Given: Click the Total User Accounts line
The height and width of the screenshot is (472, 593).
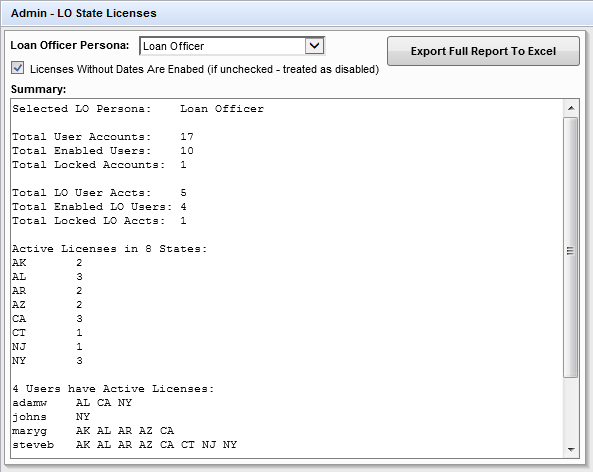Looking at the screenshot, I should 103,137.
